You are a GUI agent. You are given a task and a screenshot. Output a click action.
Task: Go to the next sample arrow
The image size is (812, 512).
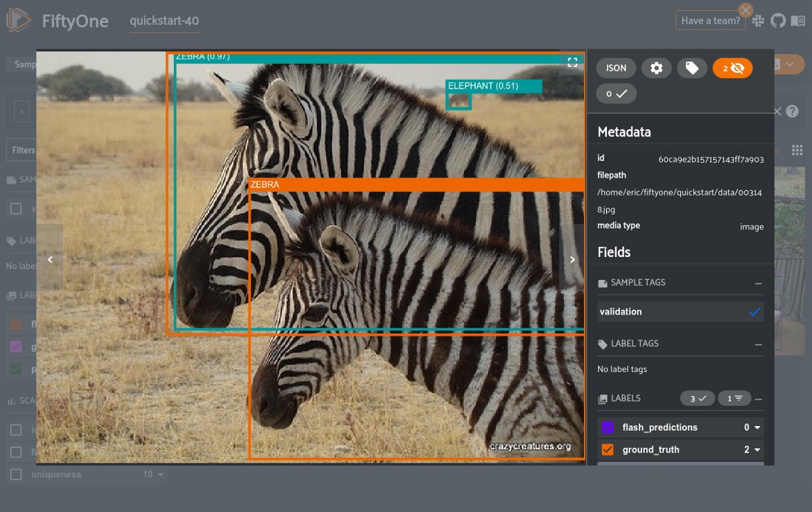click(572, 259)
